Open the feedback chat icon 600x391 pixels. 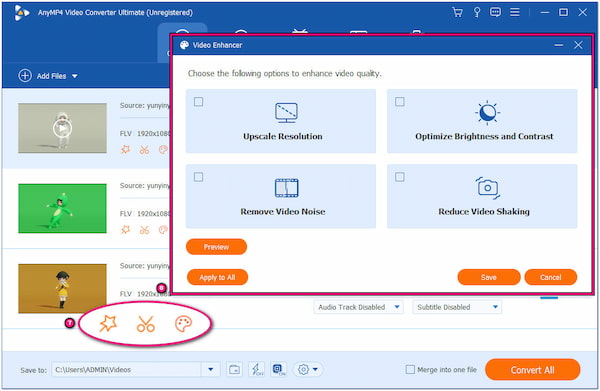tap(495, 13)
